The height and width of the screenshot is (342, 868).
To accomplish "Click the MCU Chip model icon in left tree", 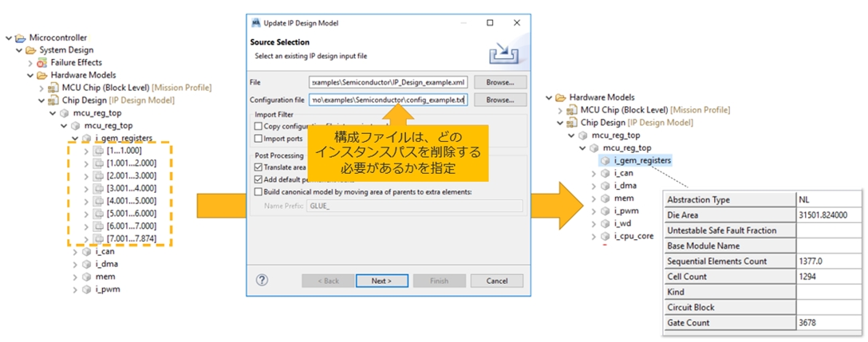I will [x=53, y=88].
